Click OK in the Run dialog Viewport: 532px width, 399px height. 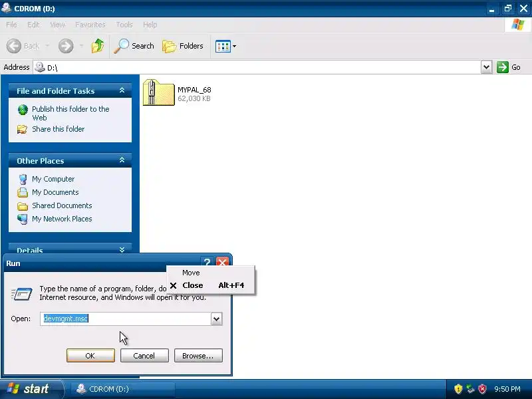click(90, 356)
